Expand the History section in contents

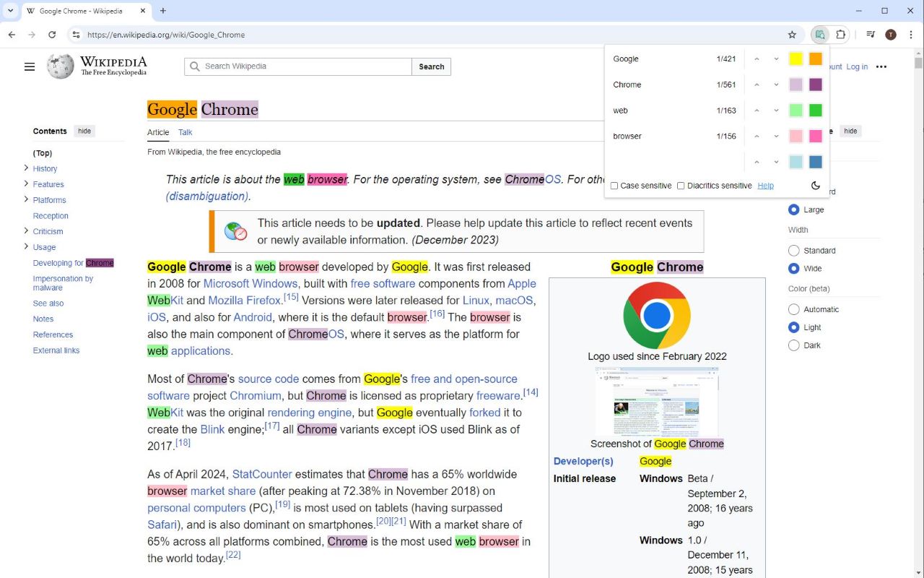(x=27, y=168)
